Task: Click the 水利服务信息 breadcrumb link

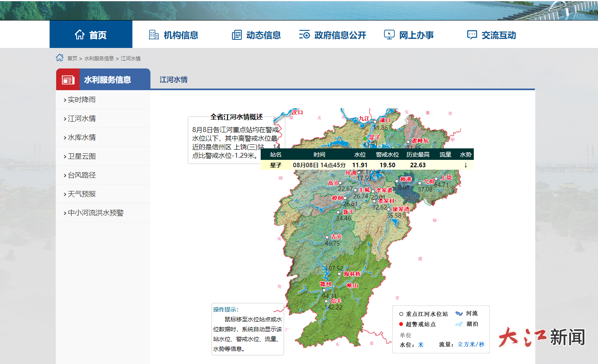Action: point(99,59)
